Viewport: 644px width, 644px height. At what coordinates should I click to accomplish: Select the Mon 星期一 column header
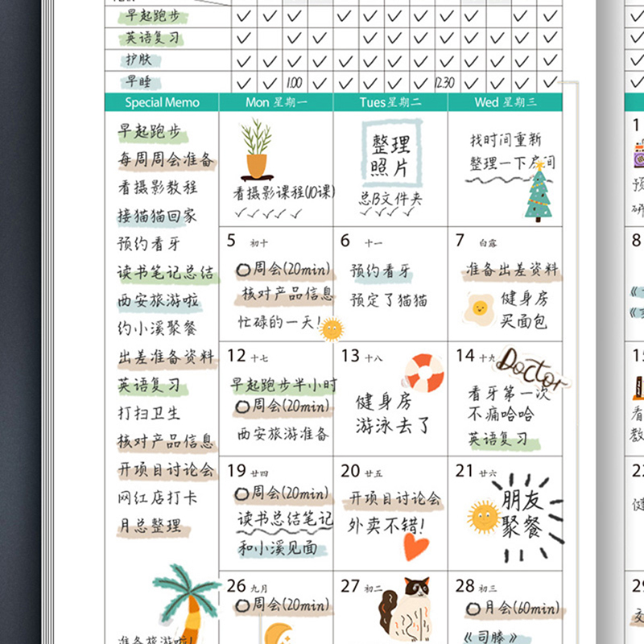pos(276,102)
